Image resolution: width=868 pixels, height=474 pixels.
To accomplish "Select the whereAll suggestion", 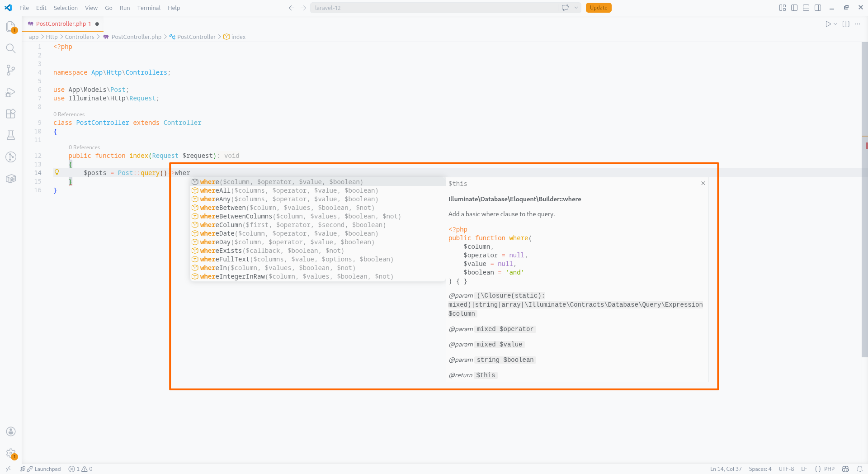I will pos(317,190).
